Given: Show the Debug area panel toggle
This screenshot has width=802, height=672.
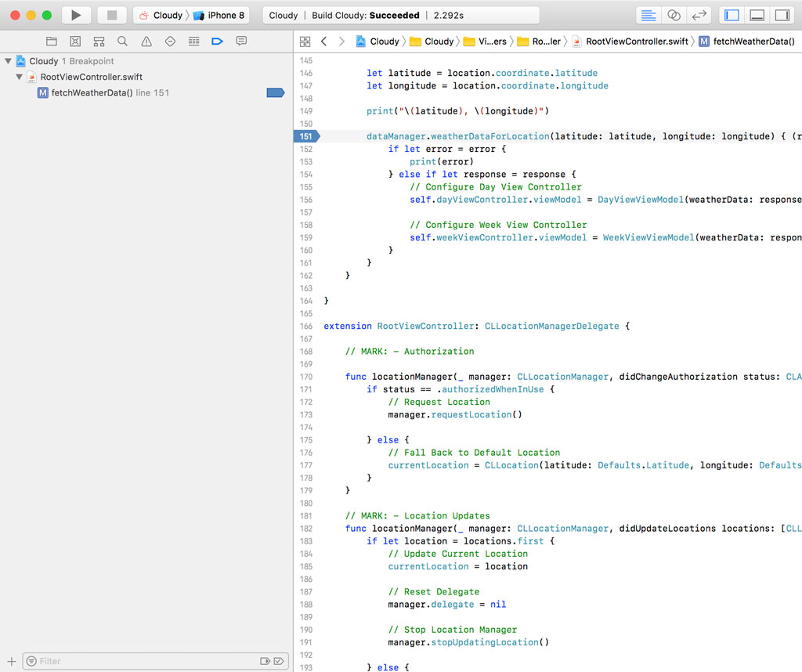Looking at the screenshot, I should (757, 15).
